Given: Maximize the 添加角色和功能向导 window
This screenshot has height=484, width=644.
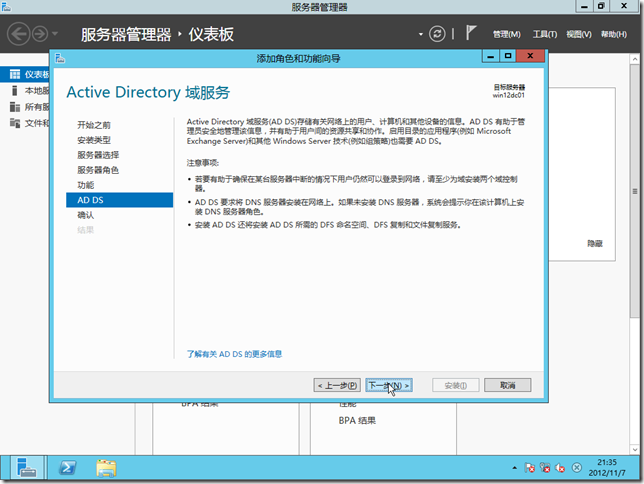Looking at the screenshot, I should pyautogui.click(x=508, y=56).
